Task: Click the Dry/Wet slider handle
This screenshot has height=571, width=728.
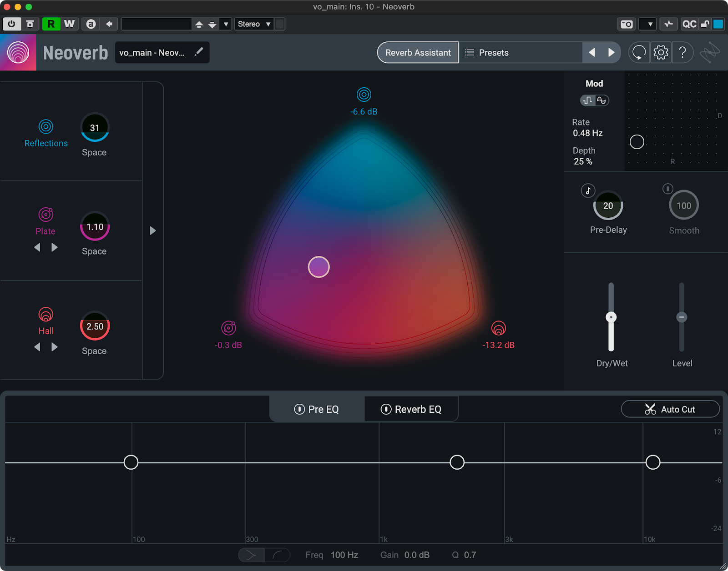Action: point(611,317)
